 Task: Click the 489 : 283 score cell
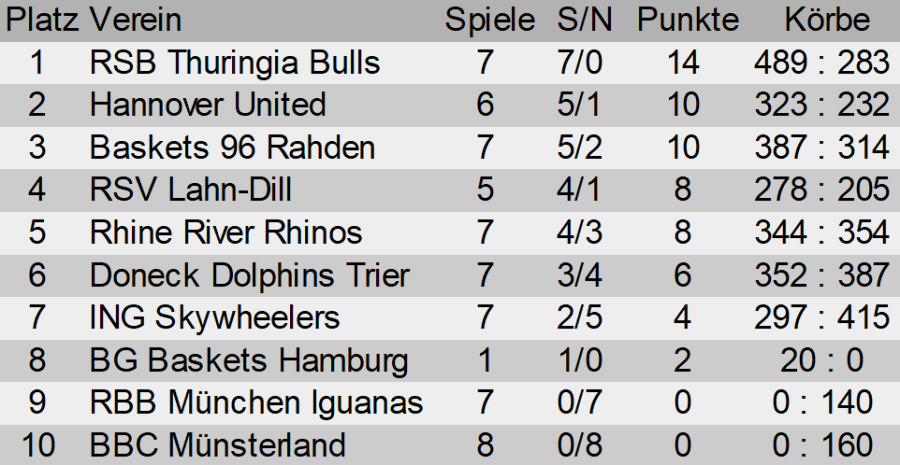click(820, 63)
